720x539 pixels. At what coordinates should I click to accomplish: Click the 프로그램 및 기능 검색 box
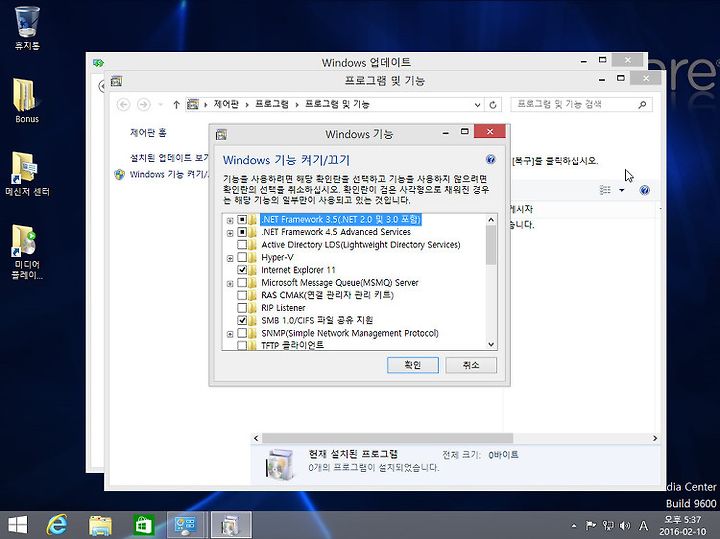[x=581, y=105]
